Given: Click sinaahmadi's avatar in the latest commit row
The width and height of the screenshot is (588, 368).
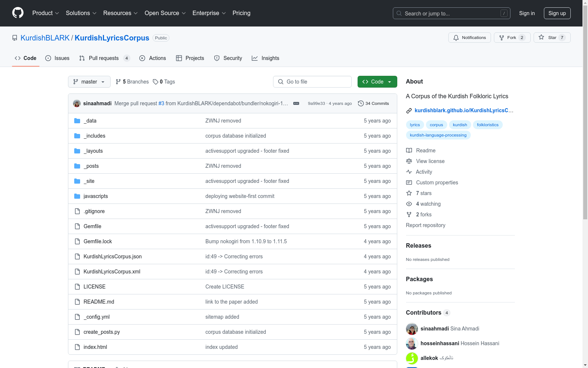Looking at the screenshot, I should click(77, 103).
